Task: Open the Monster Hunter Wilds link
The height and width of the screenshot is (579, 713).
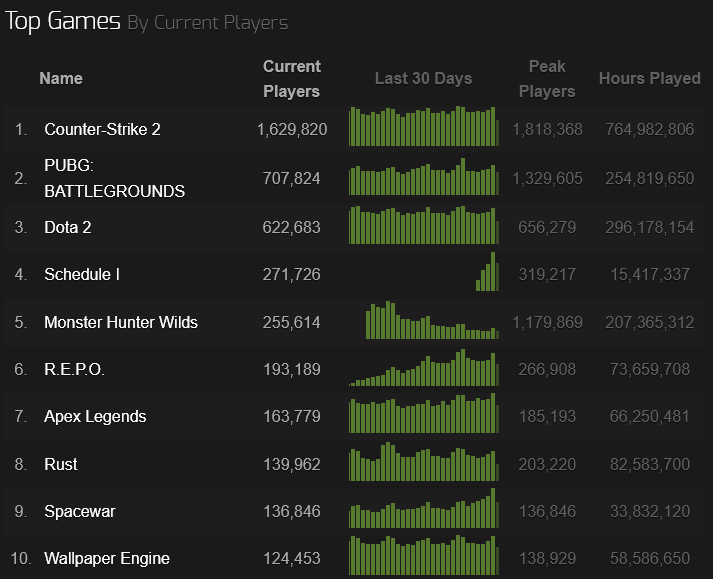Action: pyautogui.click(x=121, y=322)
